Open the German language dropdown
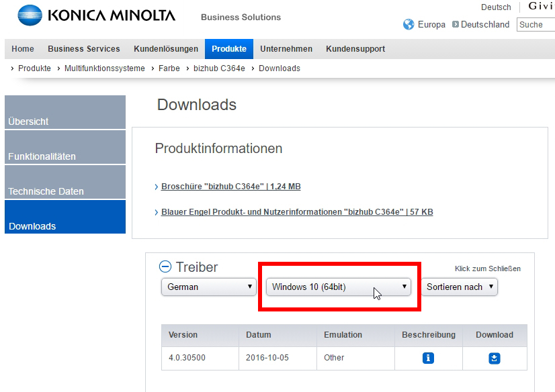 (209, 287)
